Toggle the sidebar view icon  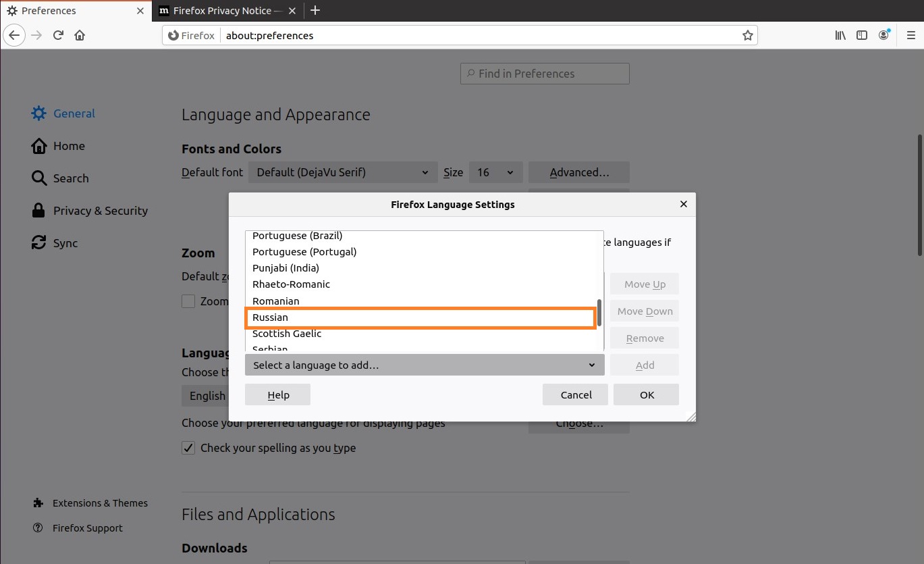862,35
